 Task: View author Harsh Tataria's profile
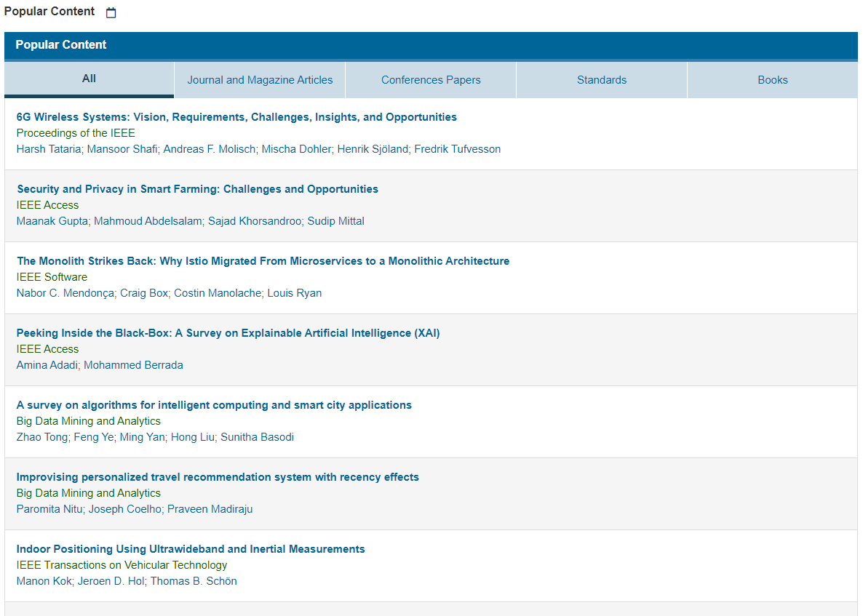[x=49, y=149]
